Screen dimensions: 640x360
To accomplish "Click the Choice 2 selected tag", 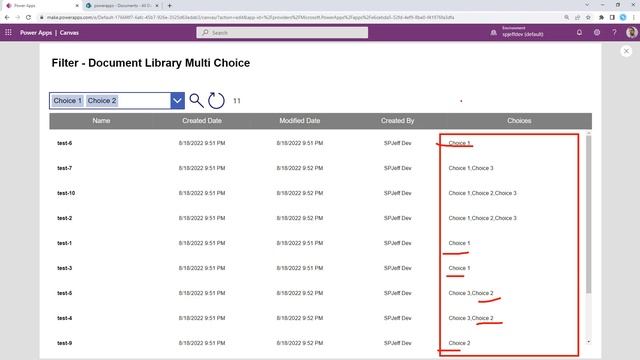I will pos(102,101).
